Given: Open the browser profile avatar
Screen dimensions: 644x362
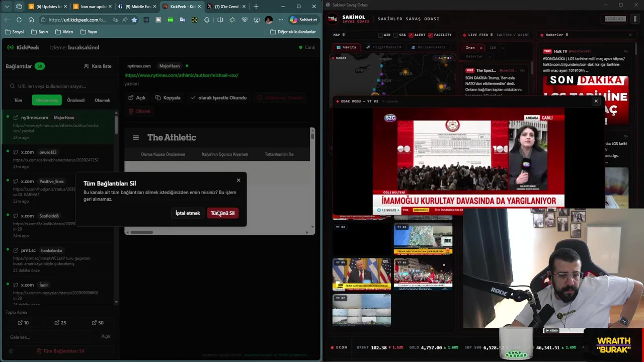Looking at the screenshot, I should click(269, 20).
